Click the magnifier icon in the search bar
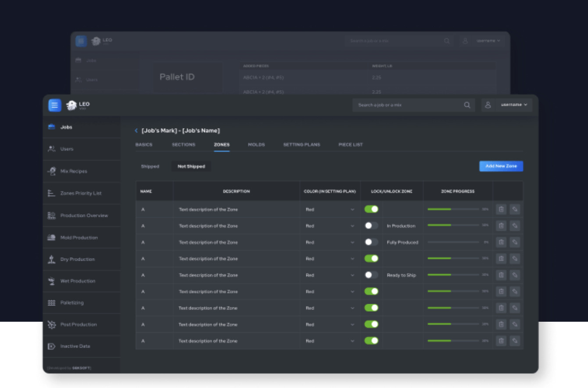This screenshot has height=388, width=588. (467, 105)
